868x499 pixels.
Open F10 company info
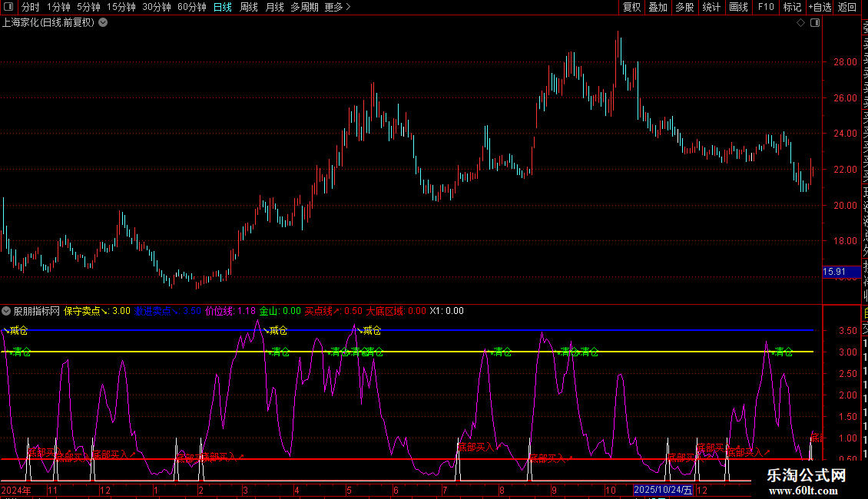(766, 7)
